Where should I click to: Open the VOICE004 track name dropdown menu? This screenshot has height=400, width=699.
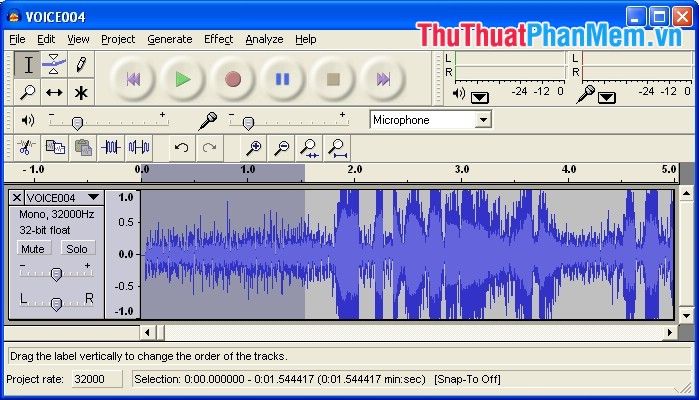93,197
